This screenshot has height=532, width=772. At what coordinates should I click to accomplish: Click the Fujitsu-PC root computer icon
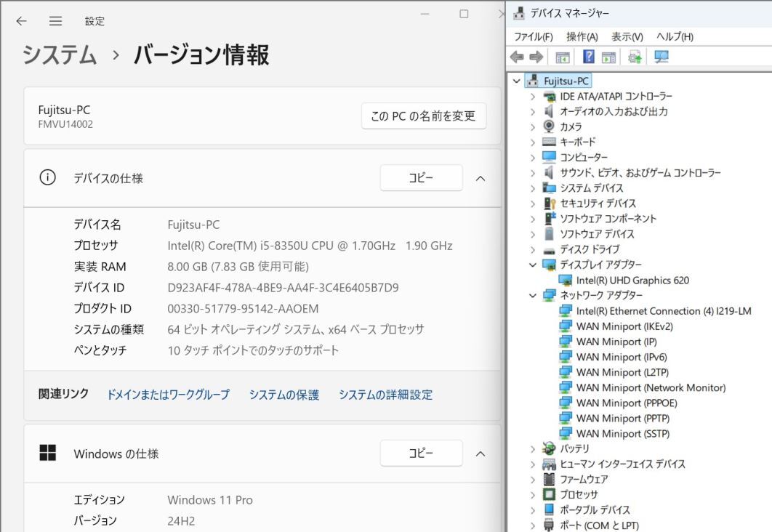click(532, 81)
